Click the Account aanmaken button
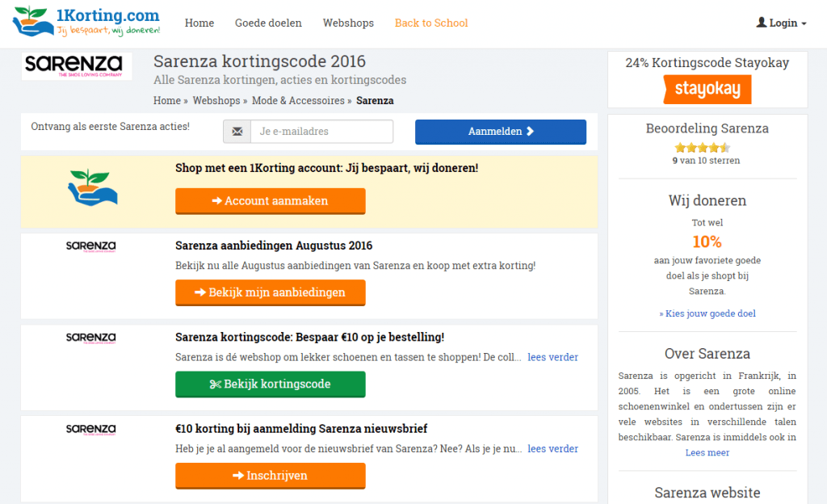Screen dimensions: 827x504 [270, 201]
